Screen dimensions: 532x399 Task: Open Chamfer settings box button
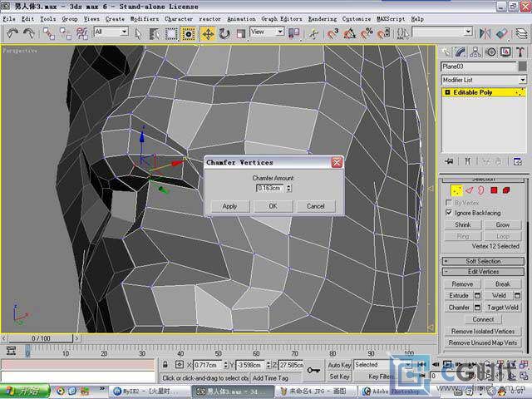coord(477,308)
